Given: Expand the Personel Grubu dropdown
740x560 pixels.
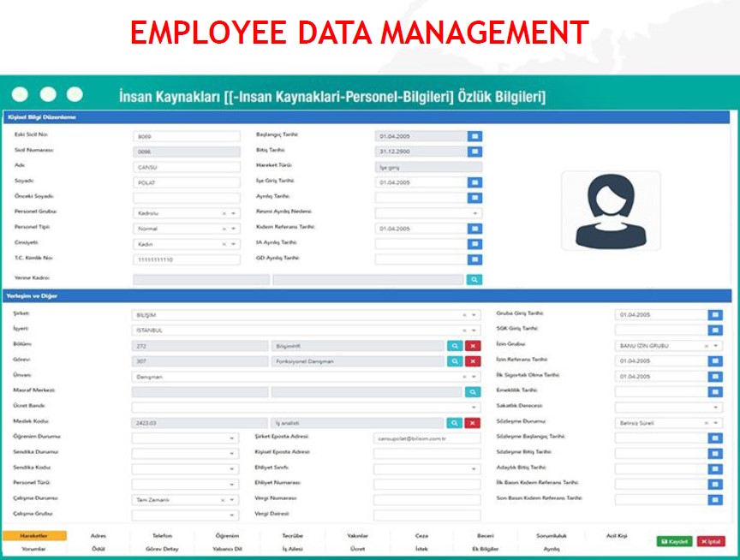Looking at the screenshot, I should [x=233, y=214].
